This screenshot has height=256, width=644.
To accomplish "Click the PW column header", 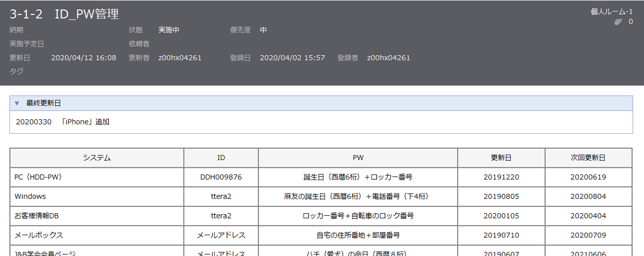I will pos(358,158).
